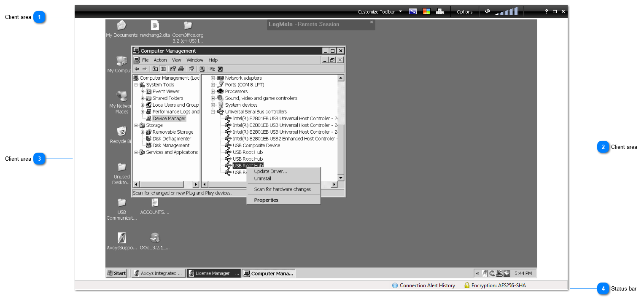The image size is (644, 299).
Task: Open the OpenOffice.org 3.2 desktop folder
Action: 188,32
